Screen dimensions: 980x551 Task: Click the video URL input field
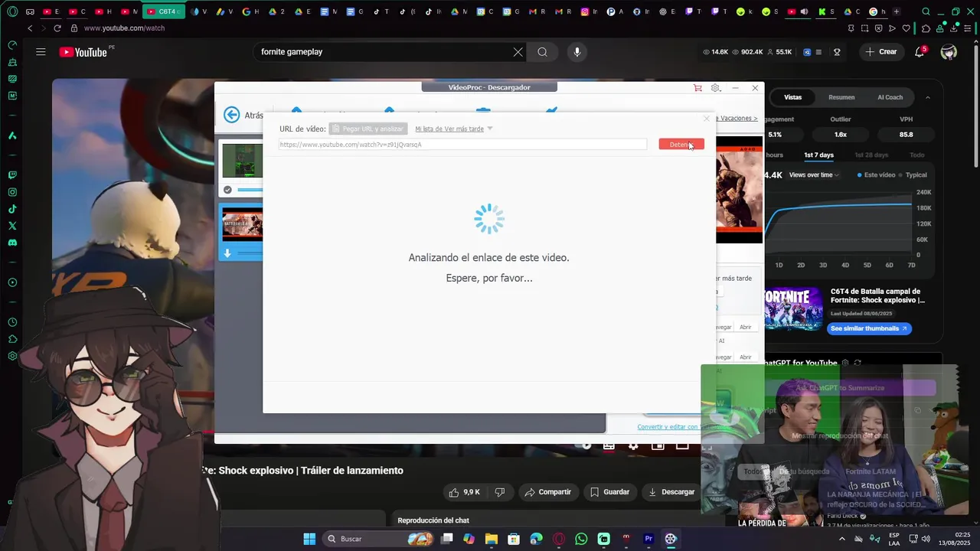[463, 145]
